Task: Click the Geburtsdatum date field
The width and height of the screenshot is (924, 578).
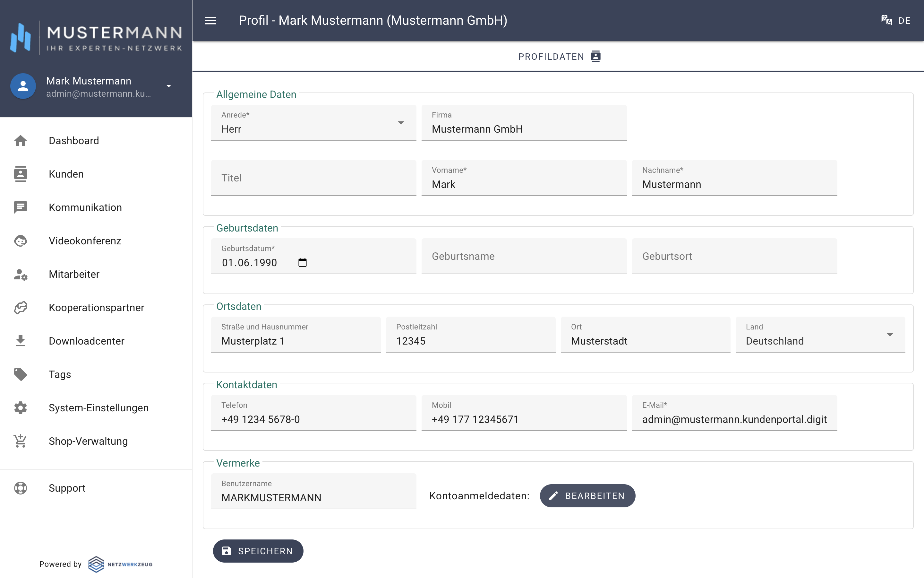Action: [x=313, y=256]
